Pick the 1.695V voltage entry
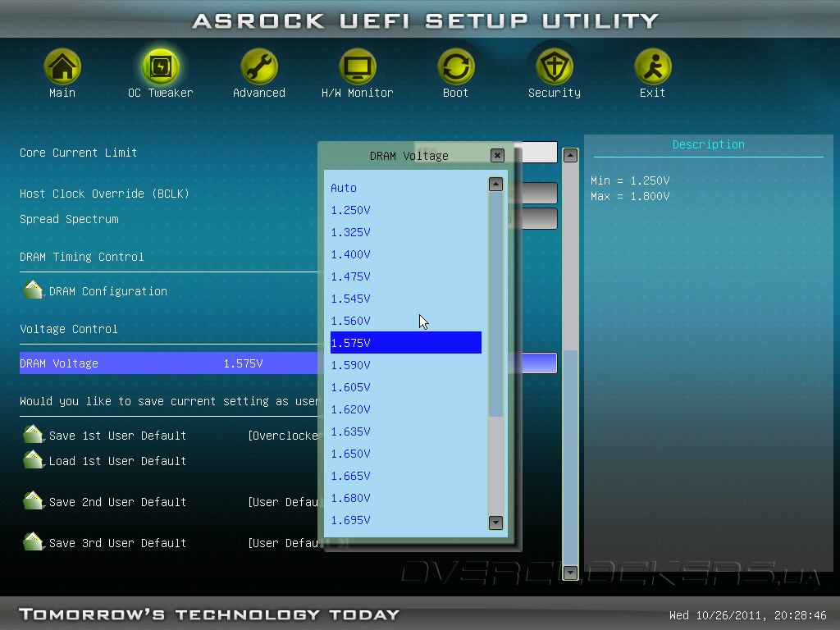Image resolution: width=840 pixels, height=630 pixels. [x=405, y=520]
